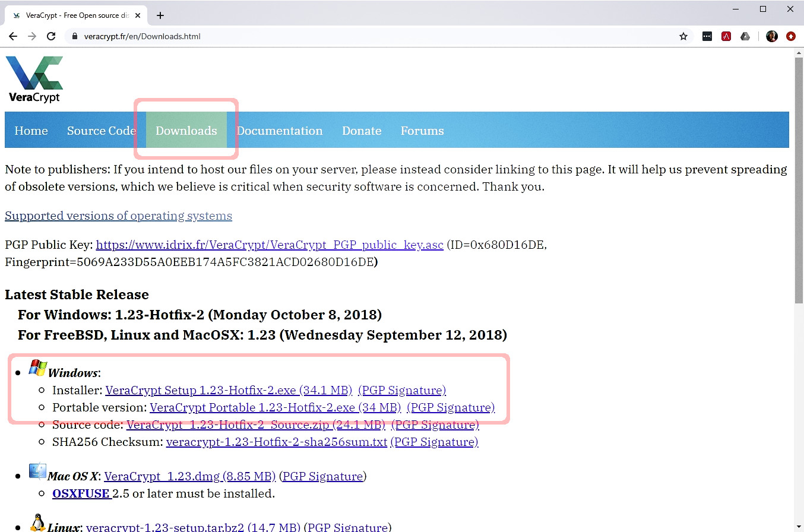Download veracrypt-1.23-setup.tar.bz2 for Linux
804x532 pixels.
click(193, 527)
